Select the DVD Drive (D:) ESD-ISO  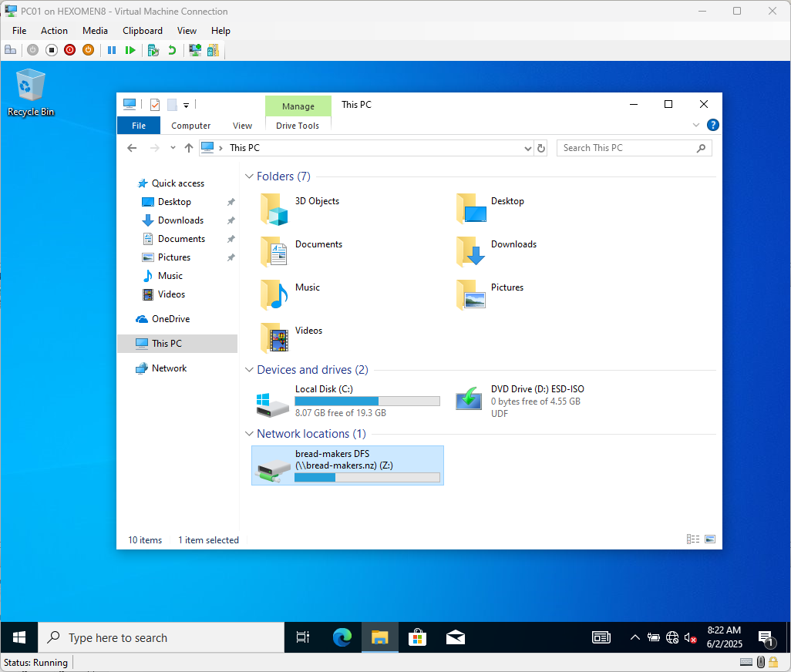(x=520, y=401)
